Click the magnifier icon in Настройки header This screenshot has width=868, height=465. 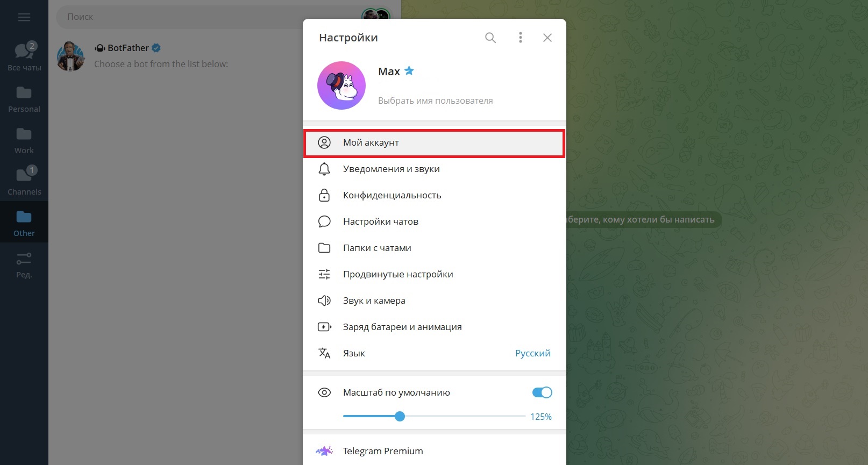pyautogui.click(x=490, y=38)
